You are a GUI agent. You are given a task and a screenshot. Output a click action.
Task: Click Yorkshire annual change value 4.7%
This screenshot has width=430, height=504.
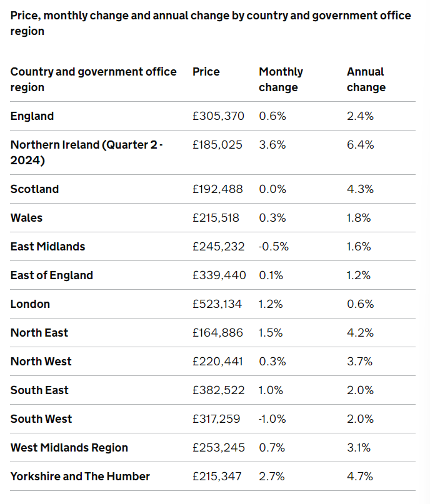pyautogui.click(x=360, y=477)
